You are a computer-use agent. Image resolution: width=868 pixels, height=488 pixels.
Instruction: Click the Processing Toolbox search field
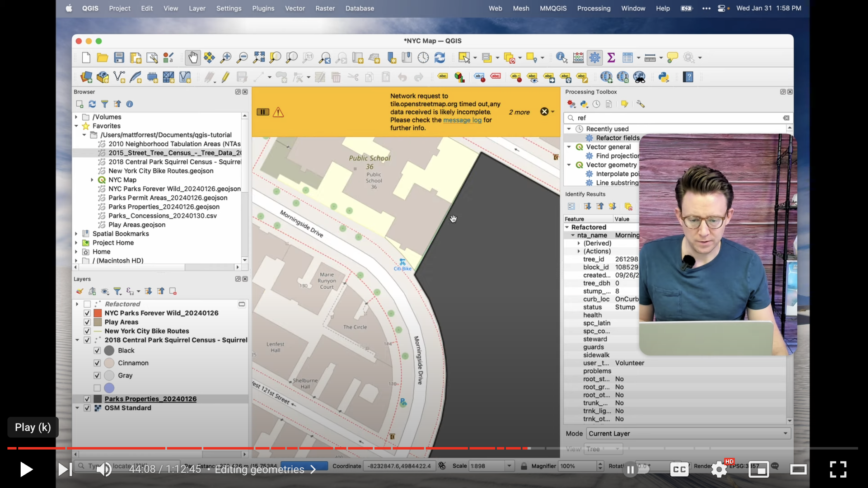coord(678,118)
